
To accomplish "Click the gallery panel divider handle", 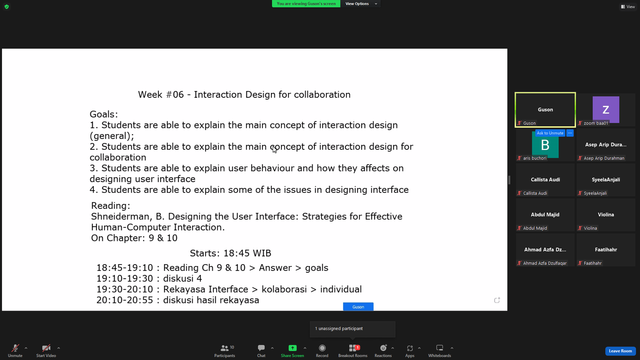I will click(509, 180).
